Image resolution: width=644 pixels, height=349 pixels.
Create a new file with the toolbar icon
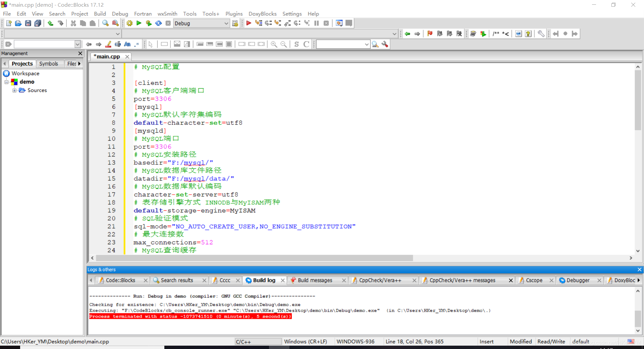[9, 23]
